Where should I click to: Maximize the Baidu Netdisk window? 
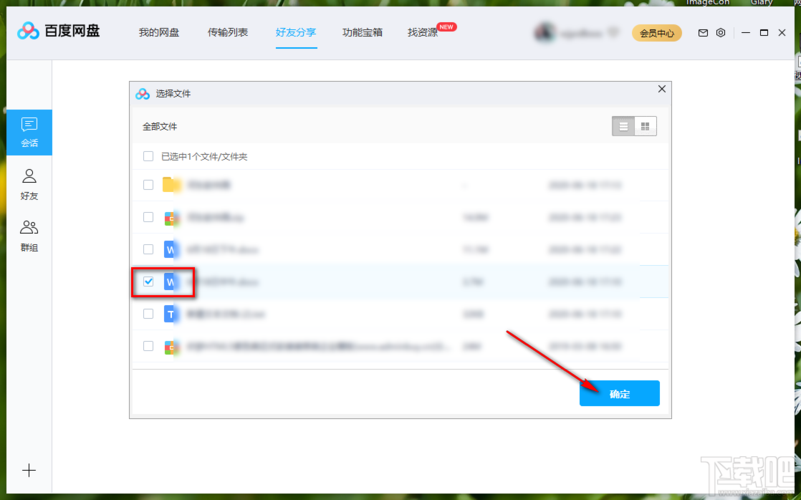(x=764, y=33)
